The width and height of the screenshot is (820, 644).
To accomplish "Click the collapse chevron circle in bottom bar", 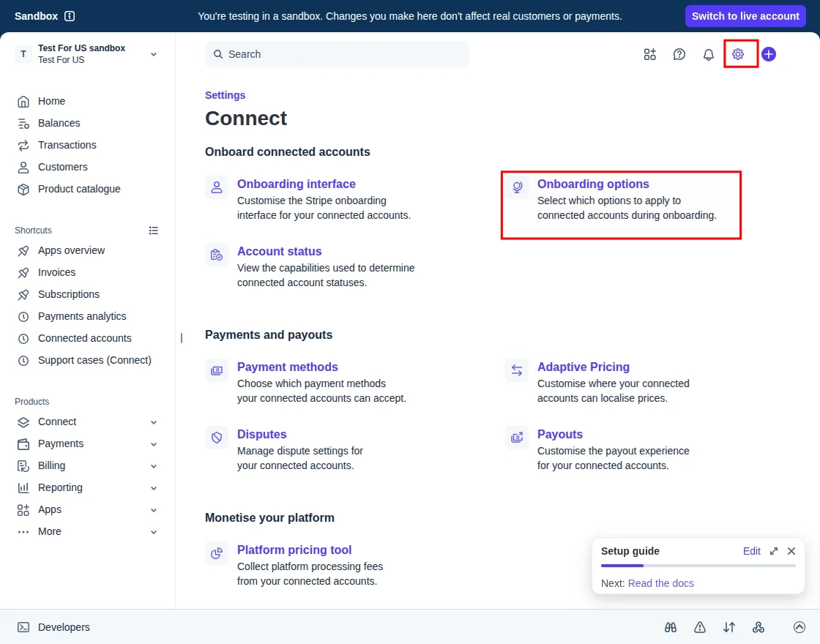I will click(x=799, y=627).
